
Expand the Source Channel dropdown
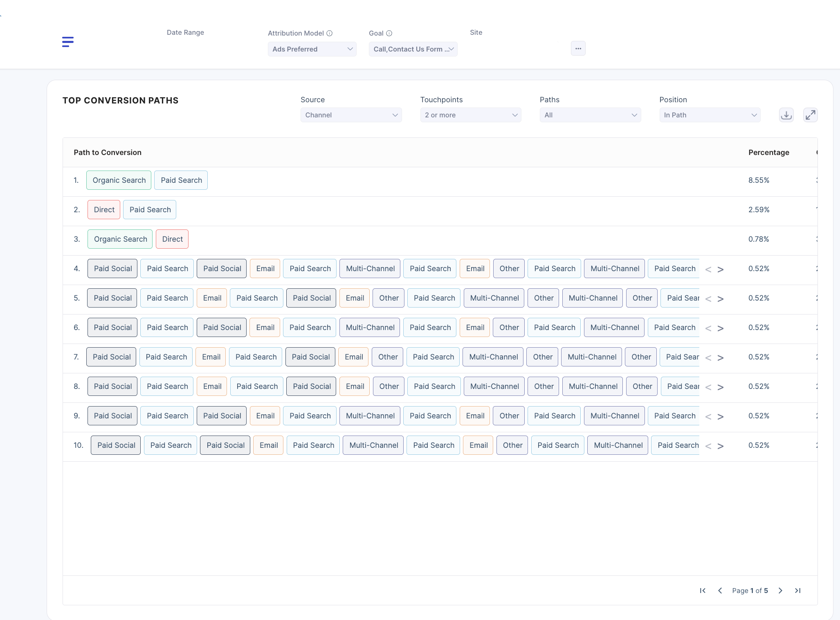pos(351,115)
